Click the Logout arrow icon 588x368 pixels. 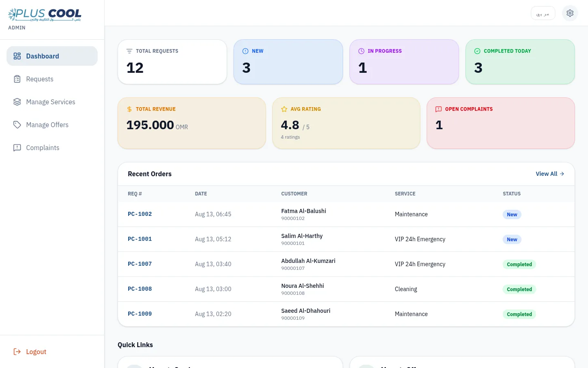point(17,352)
